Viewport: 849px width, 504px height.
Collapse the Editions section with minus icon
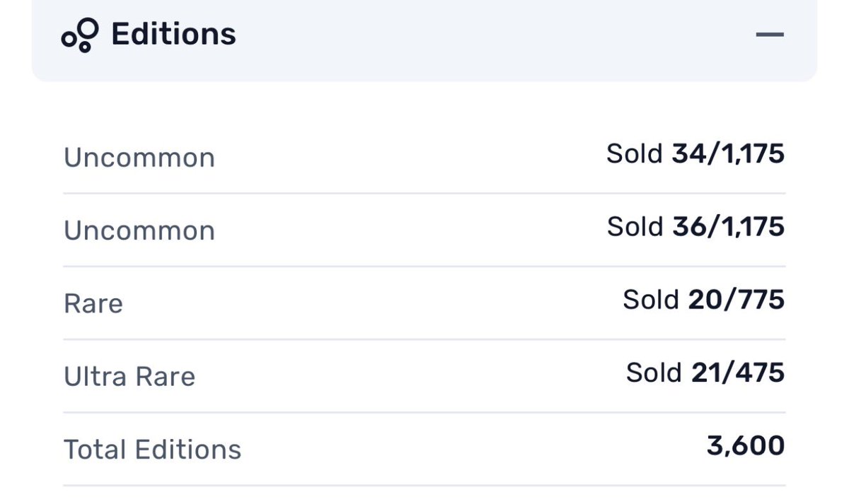(x=770, y=34)
